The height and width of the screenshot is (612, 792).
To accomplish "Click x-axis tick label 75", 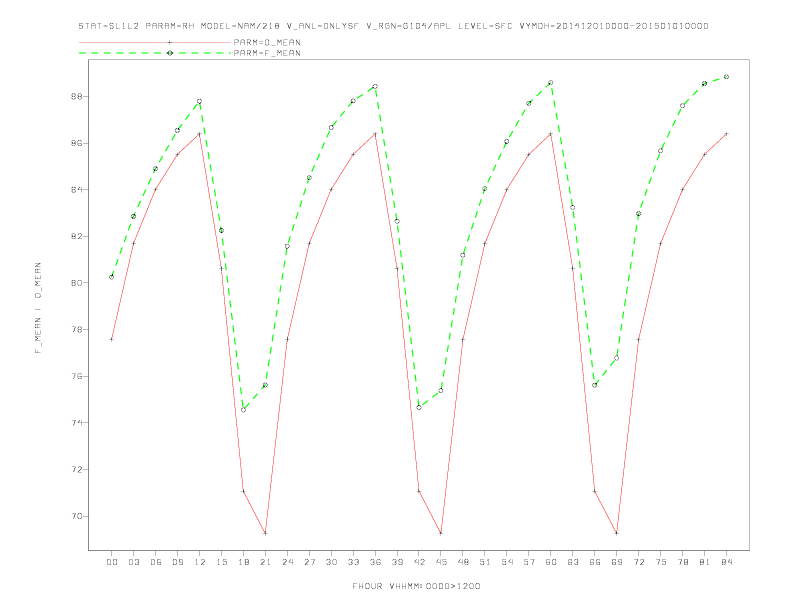I will (661, 562).
